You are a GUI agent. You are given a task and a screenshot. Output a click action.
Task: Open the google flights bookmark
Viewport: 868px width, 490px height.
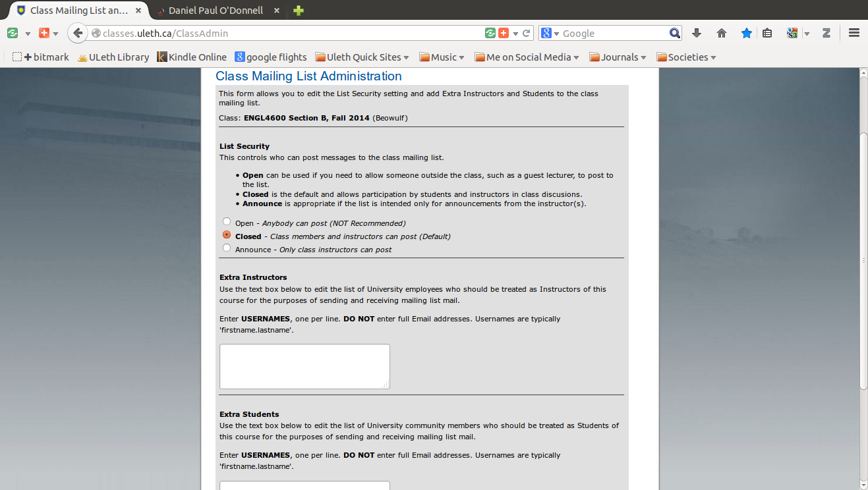point(271,57)
